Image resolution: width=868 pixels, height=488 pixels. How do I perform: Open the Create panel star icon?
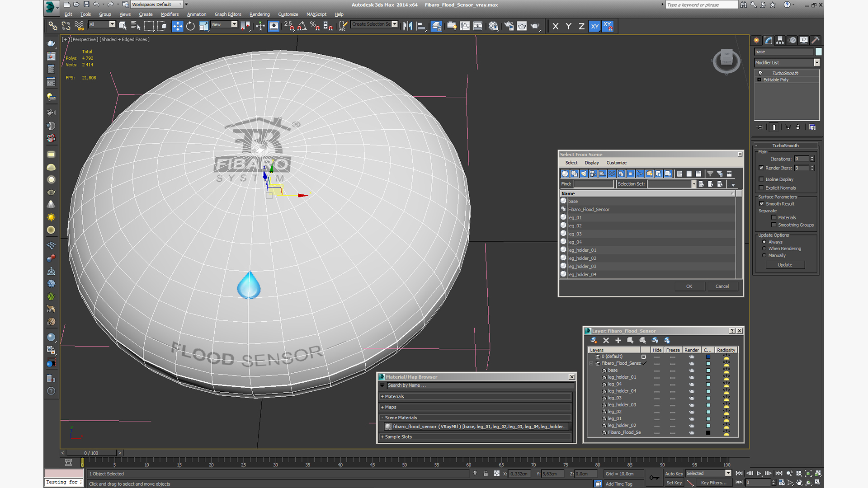point(756,40)
